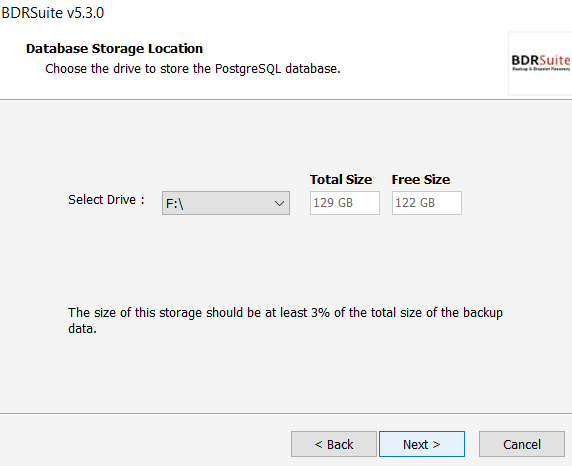Click the Total Size column label
The height and width of the screenshot is (466, 572).
[341, 180]
